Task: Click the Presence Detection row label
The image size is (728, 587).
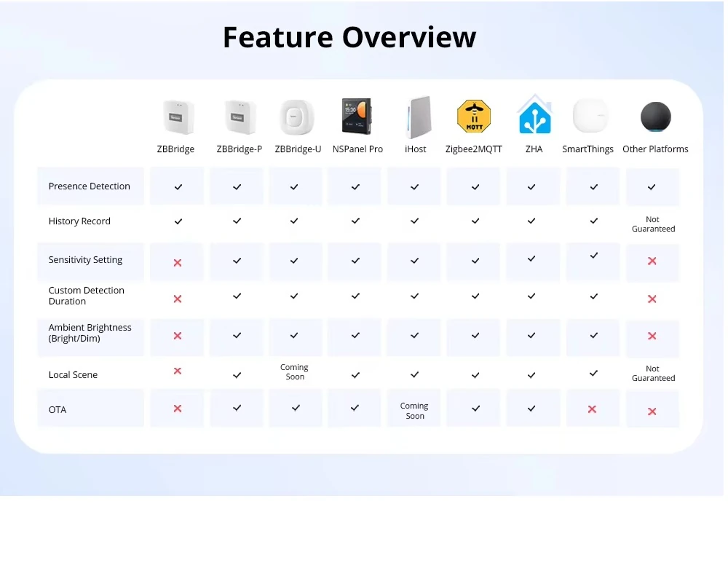Action: click(x=89, y=186)
